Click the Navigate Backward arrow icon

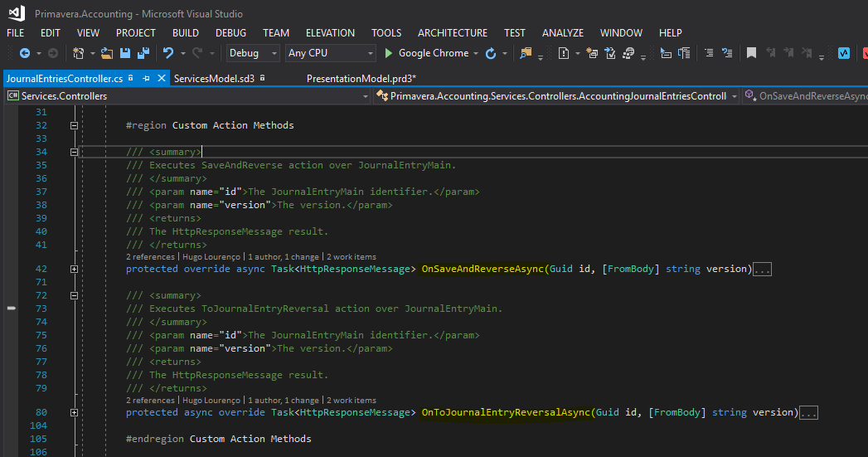tap(24, 53)
